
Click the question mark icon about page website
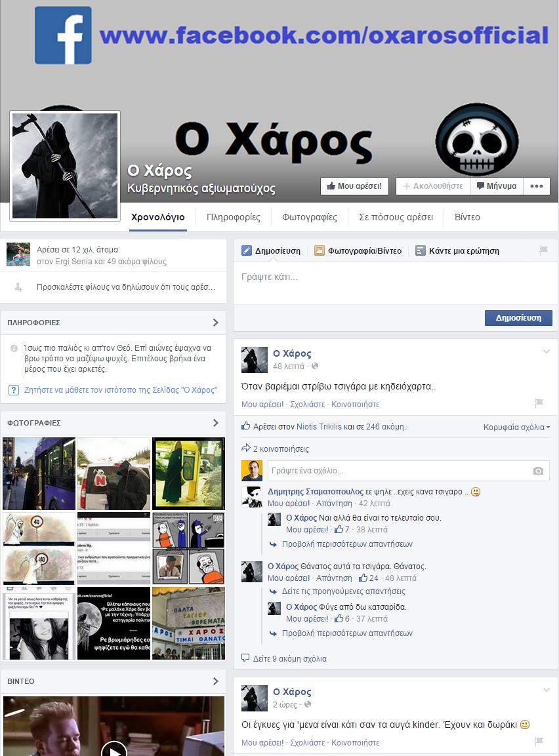click(13, 390)
